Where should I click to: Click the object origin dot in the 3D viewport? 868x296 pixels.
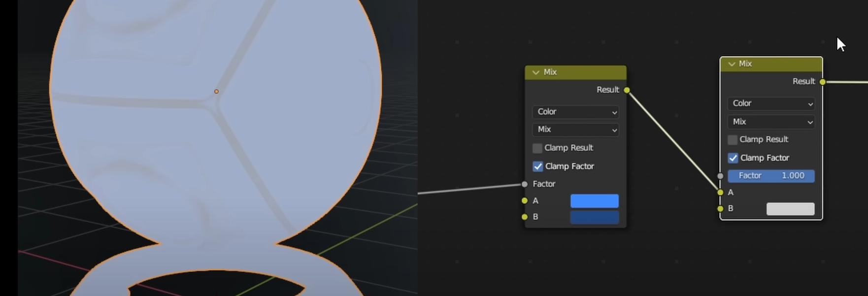click(216, 92)
